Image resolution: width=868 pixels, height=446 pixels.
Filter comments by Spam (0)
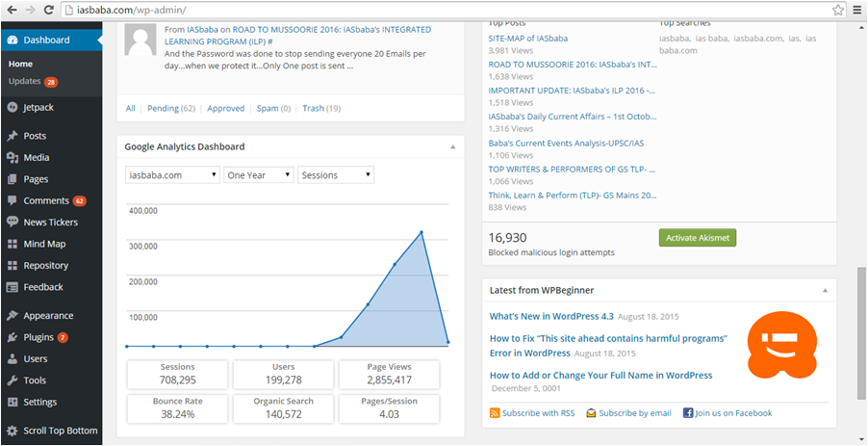coord(273,109)
